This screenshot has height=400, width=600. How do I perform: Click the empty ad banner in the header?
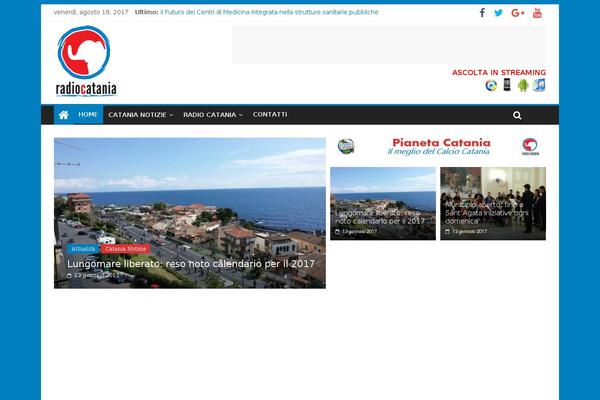[x=389, y=45]
